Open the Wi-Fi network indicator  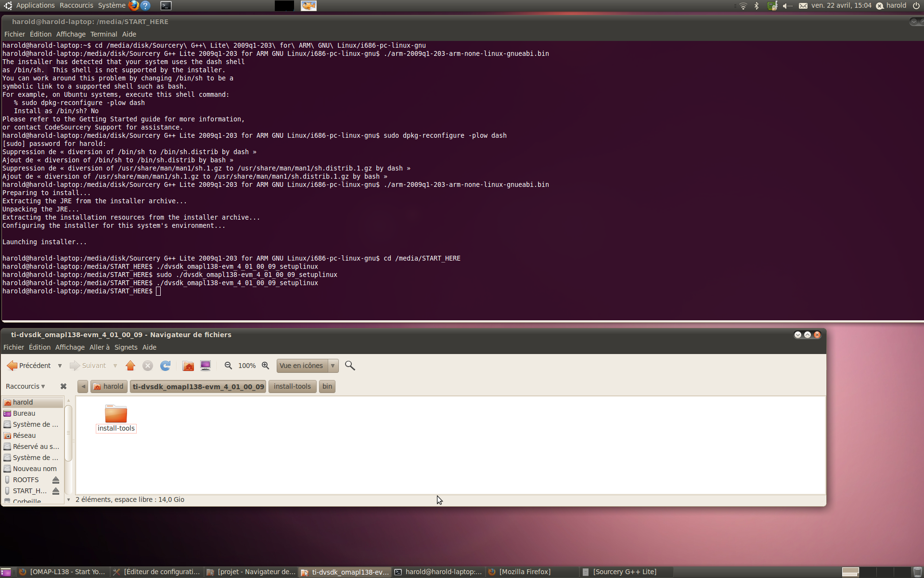(743, 6)
